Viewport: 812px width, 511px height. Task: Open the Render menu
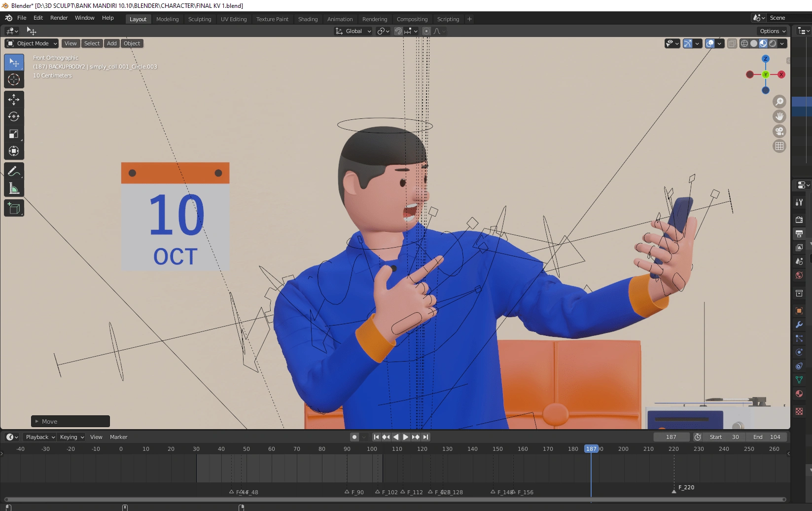coord(59,18)
